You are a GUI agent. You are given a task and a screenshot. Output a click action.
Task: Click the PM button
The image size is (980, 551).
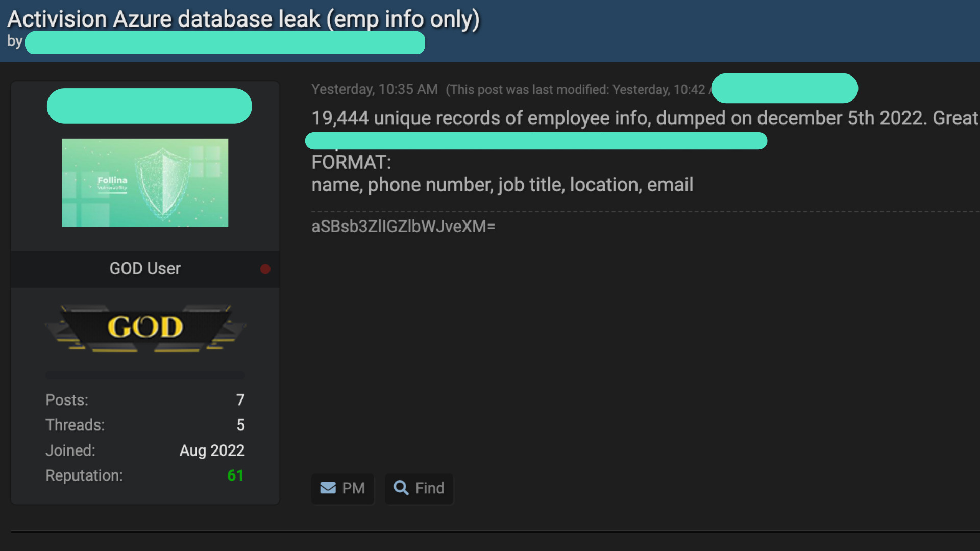click(342, 488)
